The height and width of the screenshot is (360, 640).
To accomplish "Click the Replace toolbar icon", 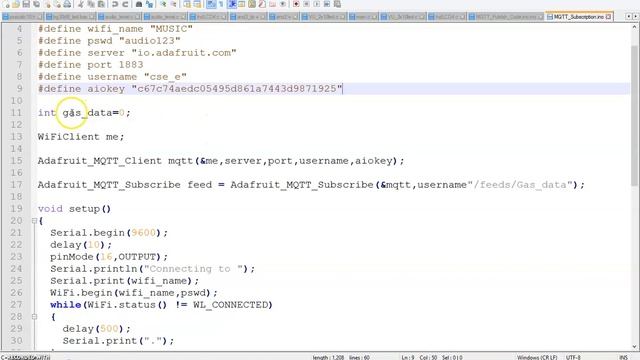I will click(149, 4).
